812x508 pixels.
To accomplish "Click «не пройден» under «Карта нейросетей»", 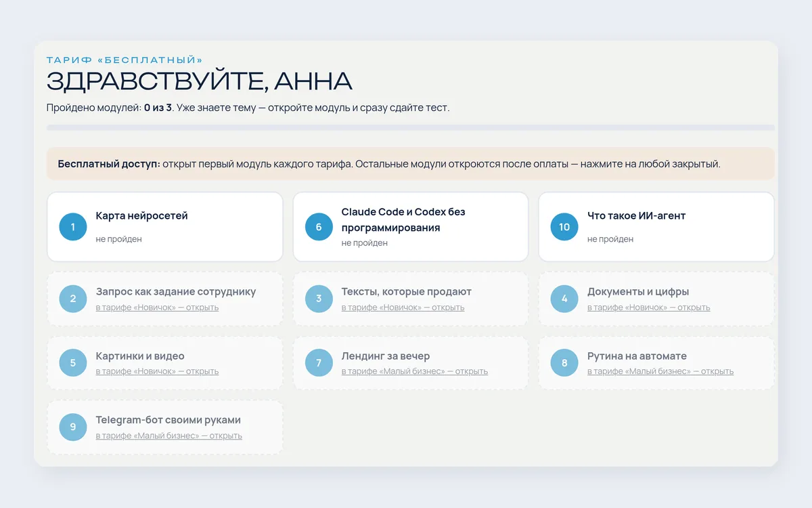I will point(118,239).
